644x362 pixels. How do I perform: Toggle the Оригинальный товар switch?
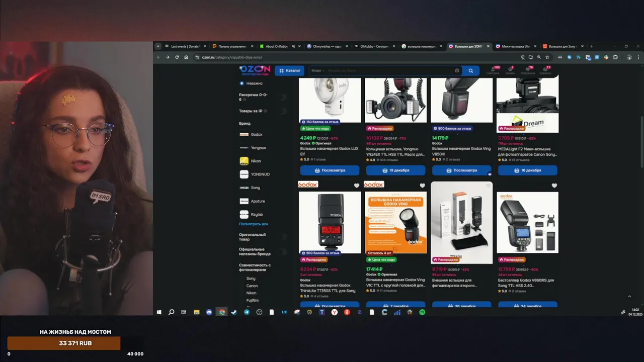pos(283,237)
